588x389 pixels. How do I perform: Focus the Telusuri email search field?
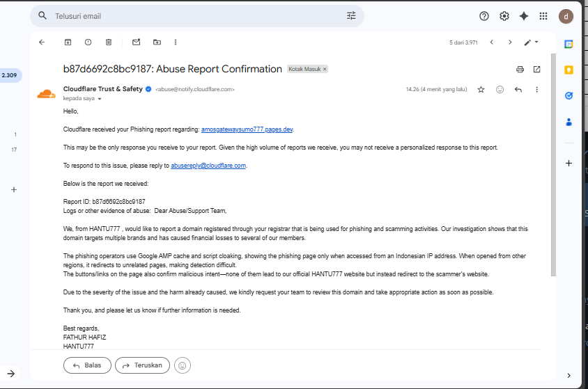point(199,16)
